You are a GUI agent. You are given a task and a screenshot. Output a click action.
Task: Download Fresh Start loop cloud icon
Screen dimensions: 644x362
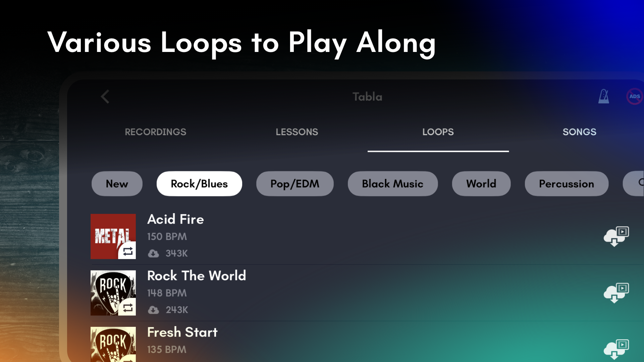616,349
